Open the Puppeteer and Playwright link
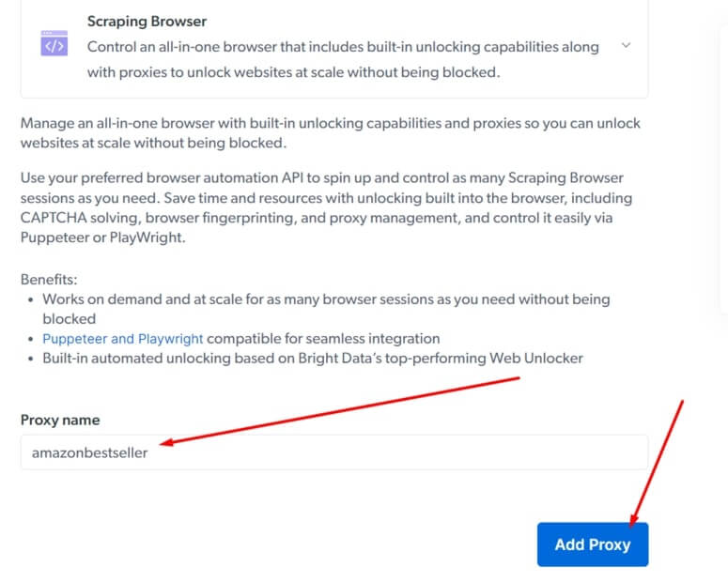728x582 pixels. tap(124, 338)
